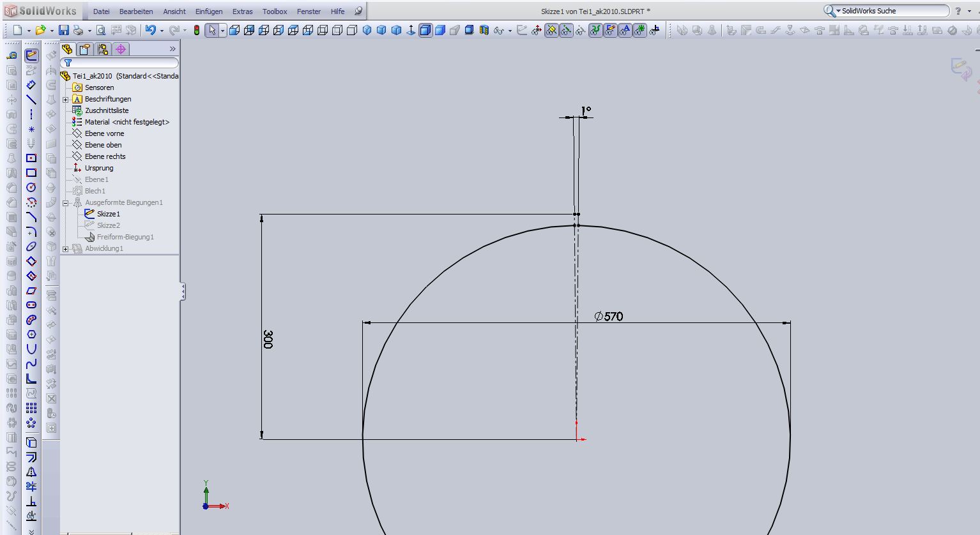Expand the Beschriftungen folder
This screenshot has height=535, width=980.
tap(66, 100)
